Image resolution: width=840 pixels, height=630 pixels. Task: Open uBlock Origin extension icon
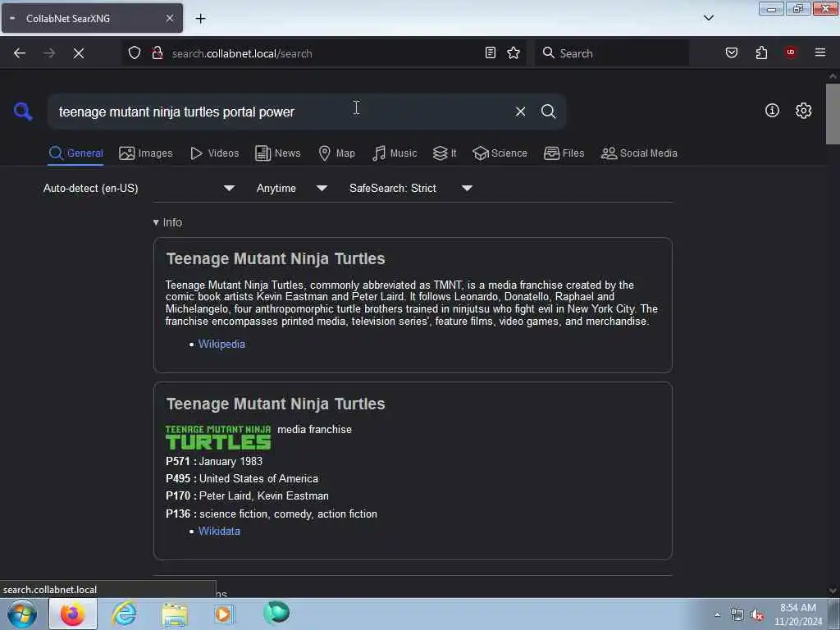pyautogui.click(x=790, y=52)
